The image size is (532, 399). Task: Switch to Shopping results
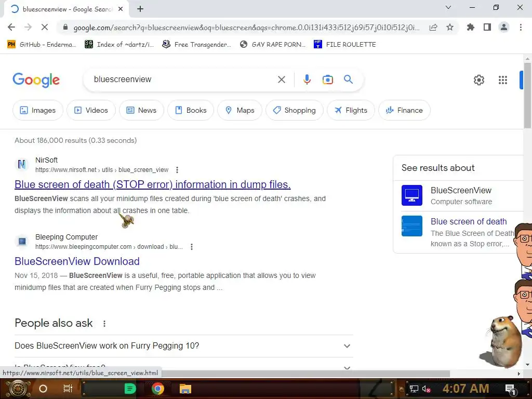294,110
